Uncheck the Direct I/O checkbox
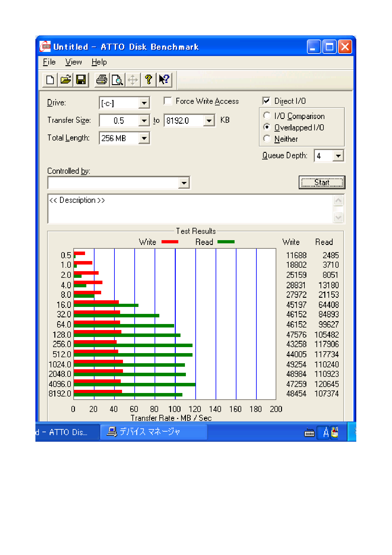Viewport: 392px width, 555px height. (x=266, y=101)
